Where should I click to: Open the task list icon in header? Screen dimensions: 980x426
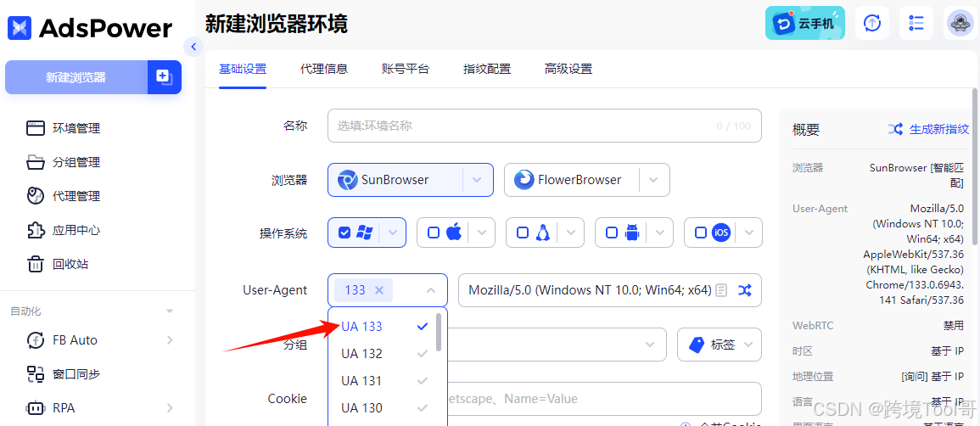click(916, 23)
